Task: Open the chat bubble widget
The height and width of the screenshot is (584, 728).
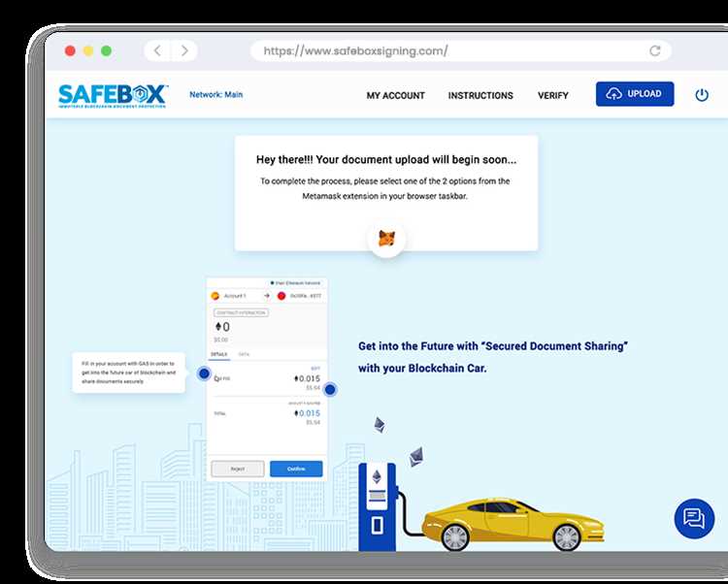Action: 694,518
